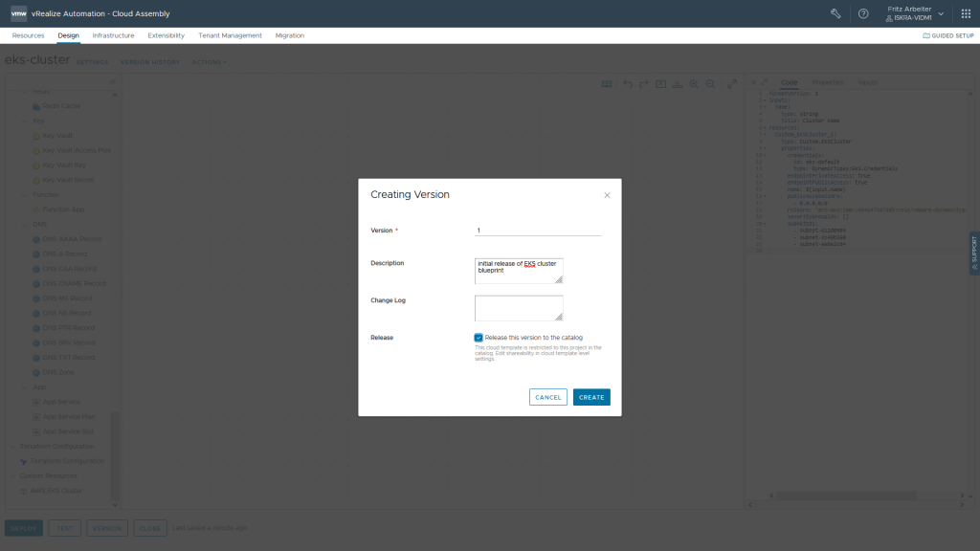Switch to the Properties tab in code panel
980x551 pixels.
pyautogui.click(x=828, y=82)
